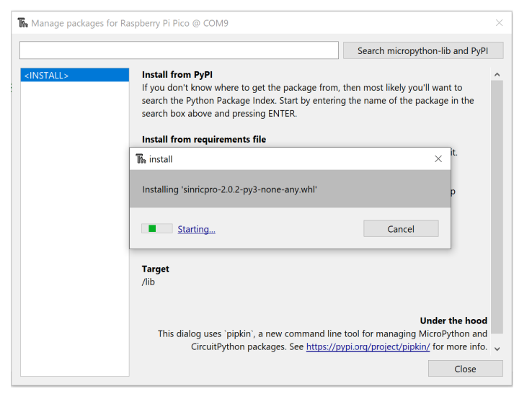Viewport: 532px width, 399px height.
Task: Click the scrollbar down arrow in description panel
Action: 497,349
